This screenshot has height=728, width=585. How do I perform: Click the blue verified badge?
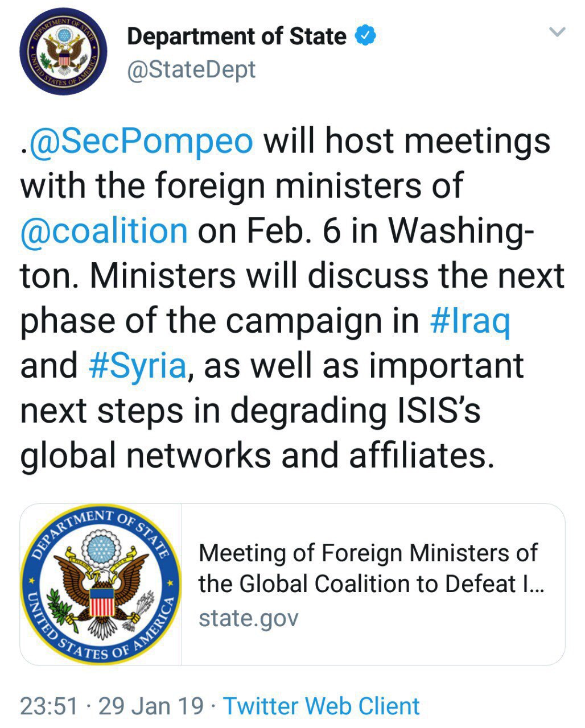click(366, 37)
